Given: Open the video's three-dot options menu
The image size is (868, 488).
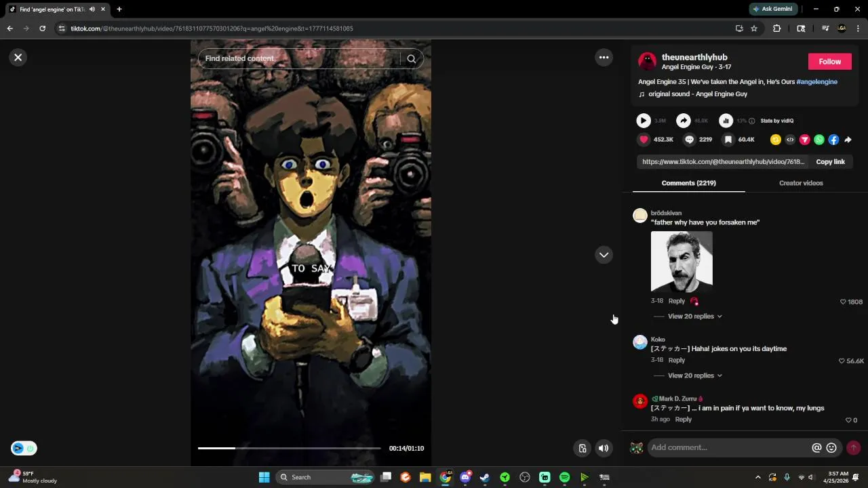Looking at the screenshot, I should (x=604, y=58).
